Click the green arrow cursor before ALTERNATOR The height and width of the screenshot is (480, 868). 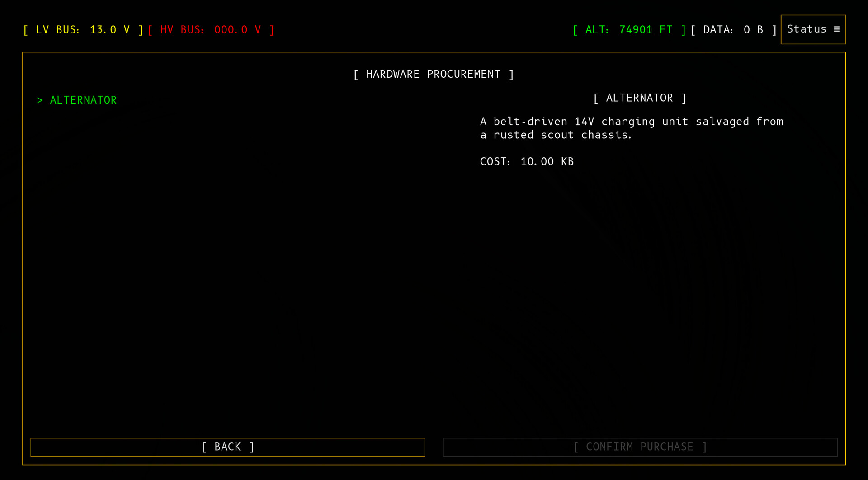click(40, 100)
